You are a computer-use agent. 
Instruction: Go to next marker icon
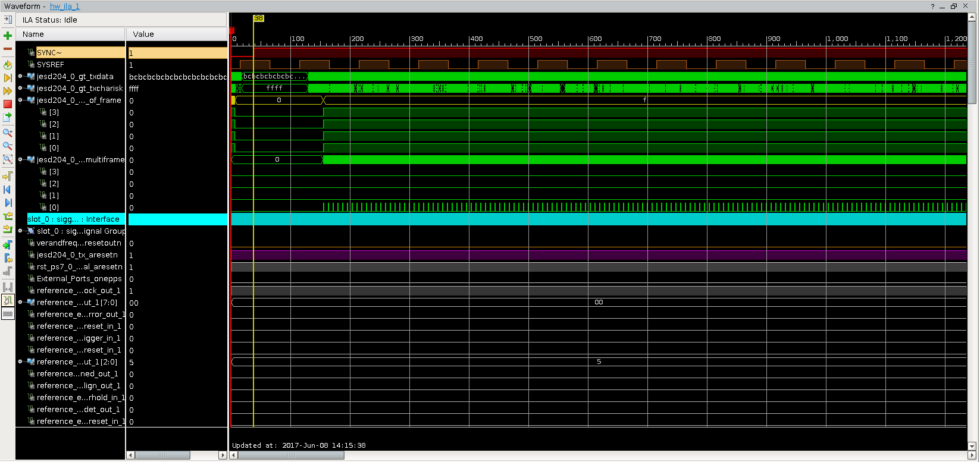coord(8,271)
